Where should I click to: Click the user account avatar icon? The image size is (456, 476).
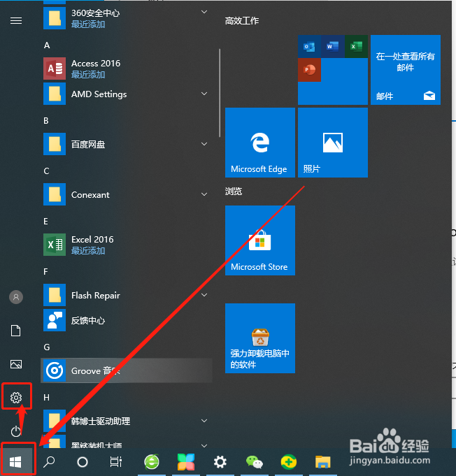(16, 297)
